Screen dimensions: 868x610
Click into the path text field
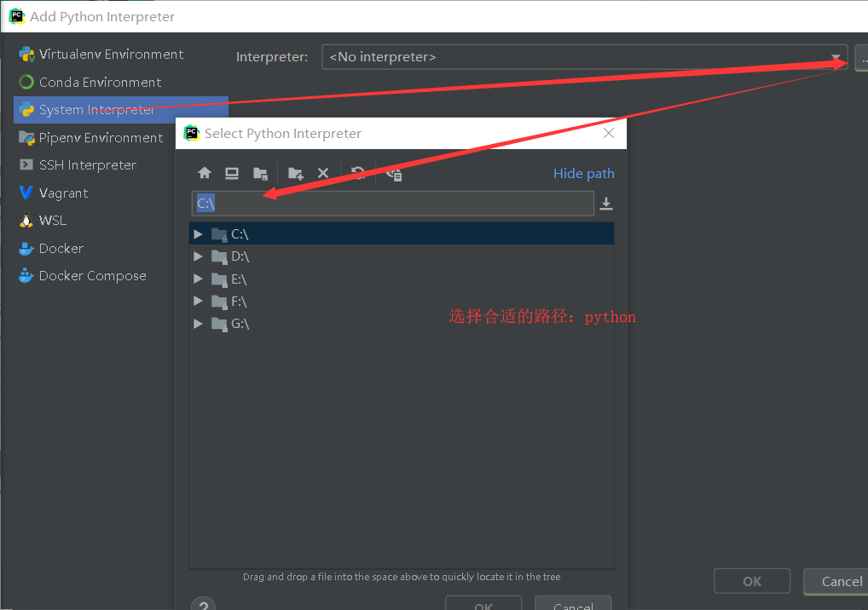tap(393, 203)
